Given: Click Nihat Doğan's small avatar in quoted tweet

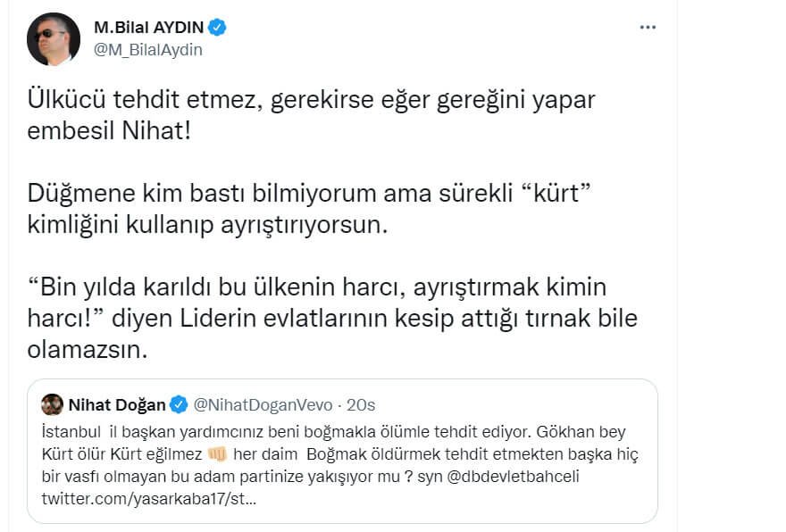Looking at the screenshot, I should tap(52, 404).
